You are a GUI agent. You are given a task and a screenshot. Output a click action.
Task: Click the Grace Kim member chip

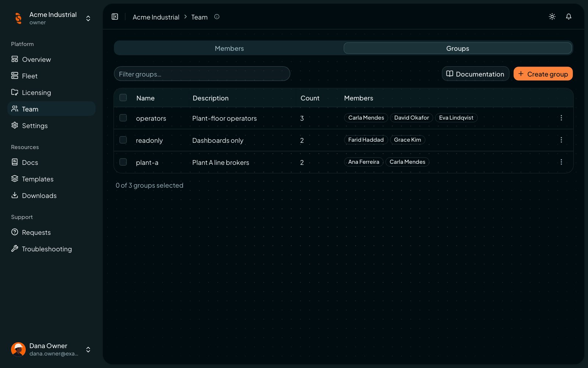pyautogui.click(x=408, y=140)
